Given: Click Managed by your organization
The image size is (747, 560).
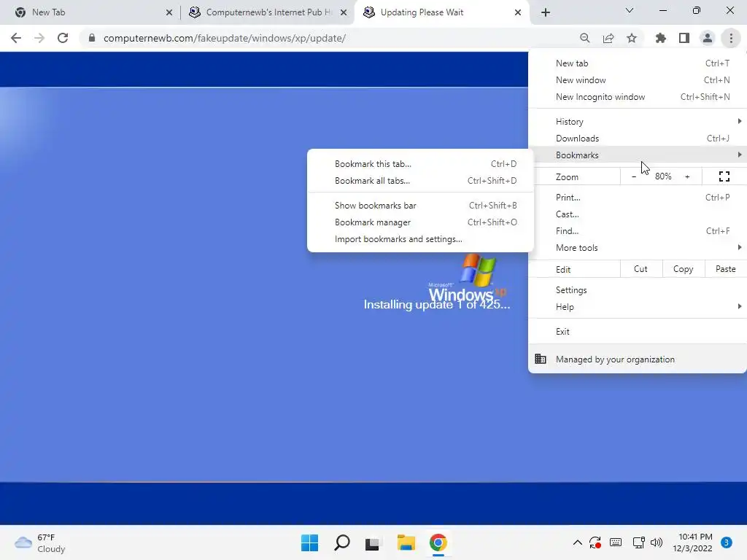Looking at the screenshot, I should (x=638, y=359).
